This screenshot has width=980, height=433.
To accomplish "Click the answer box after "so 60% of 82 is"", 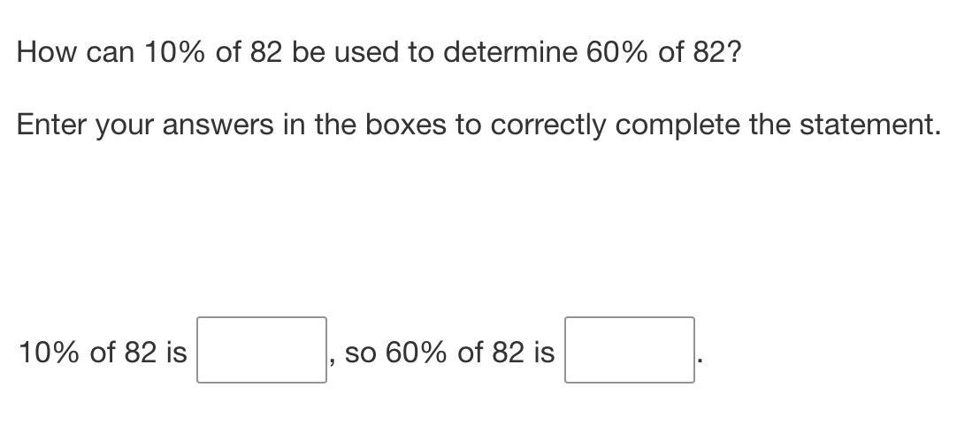I will (630, 350).
